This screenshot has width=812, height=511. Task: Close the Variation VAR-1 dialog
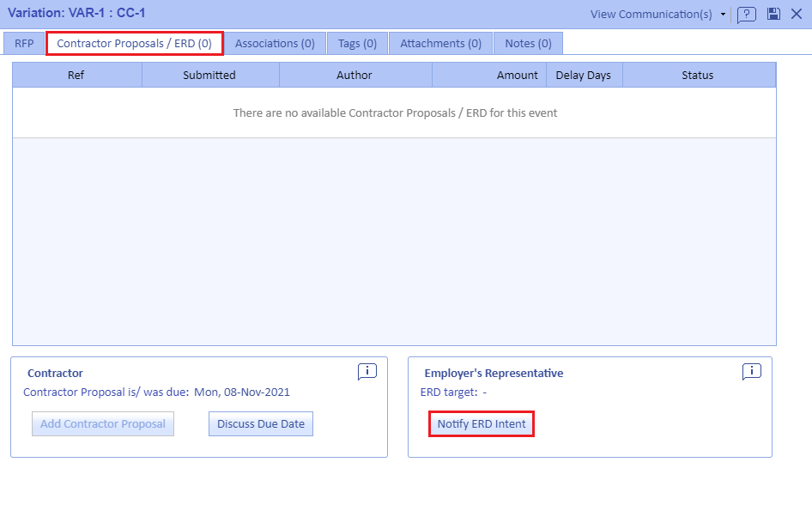click(x=797, y=14)
